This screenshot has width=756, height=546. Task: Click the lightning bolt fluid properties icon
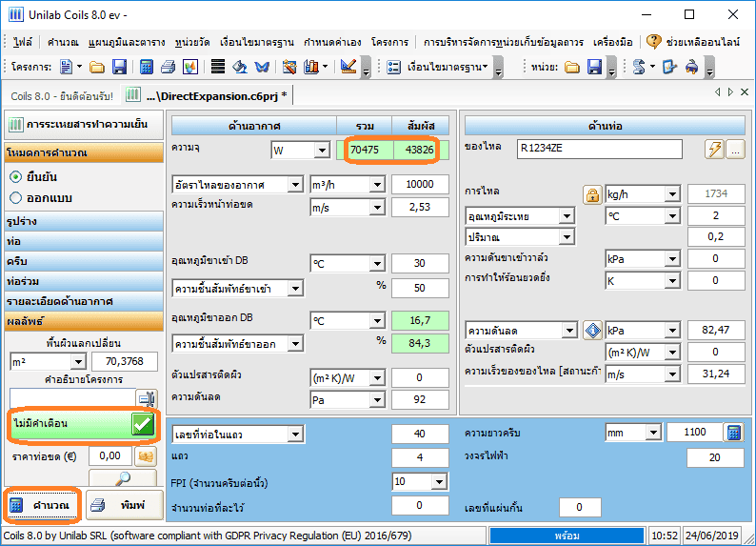[x=713, y=149]
